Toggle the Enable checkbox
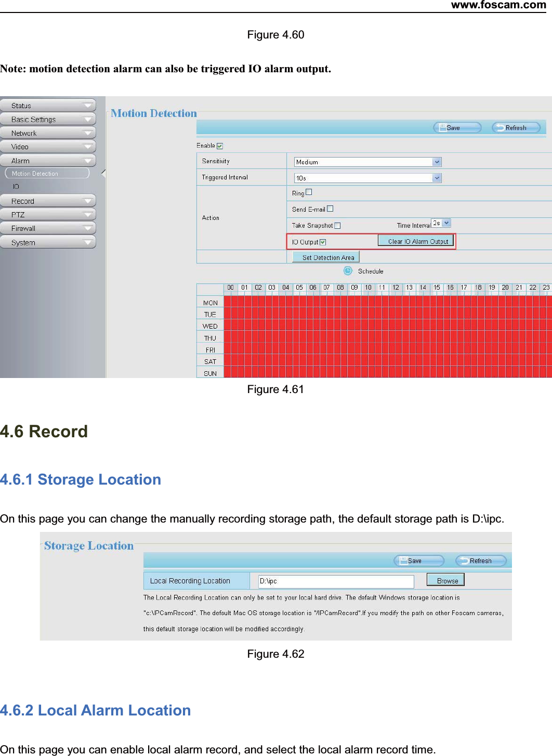552x756 pixels. coord(220,146)
